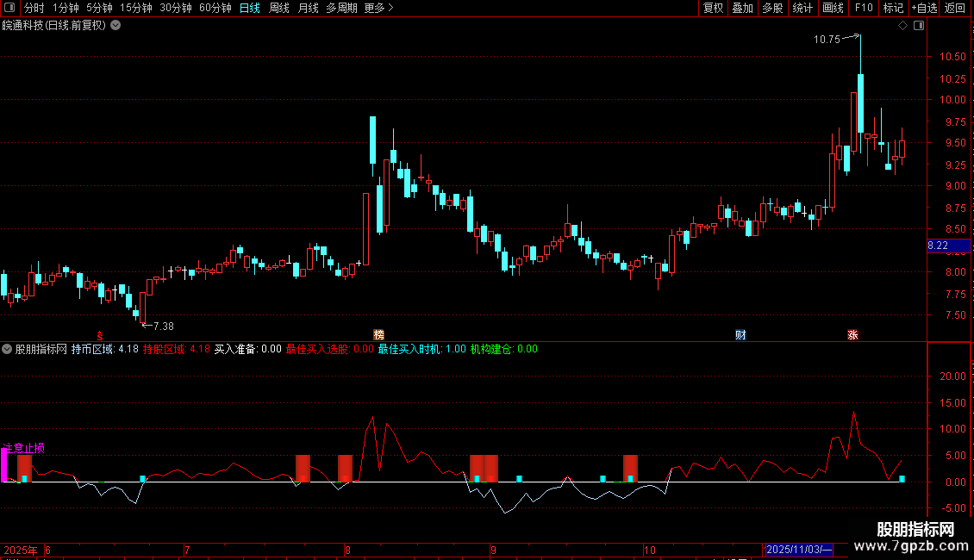
Task: Select the 30分钟 period tab
Action: click(176, 8)
